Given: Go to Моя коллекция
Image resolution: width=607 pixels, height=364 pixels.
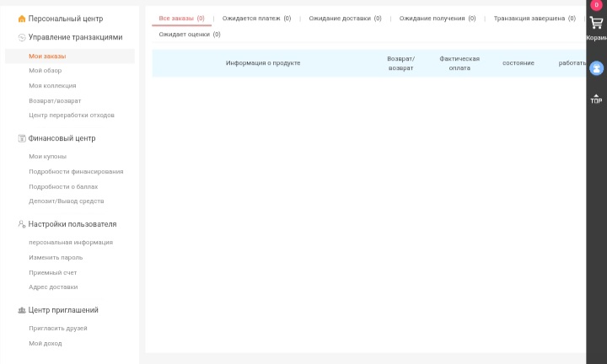Looking at the screenshot, I should 52,86.
